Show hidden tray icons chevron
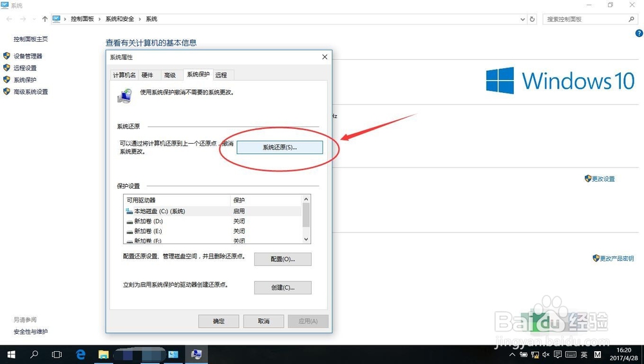644x364 pixels. [512, 354]
